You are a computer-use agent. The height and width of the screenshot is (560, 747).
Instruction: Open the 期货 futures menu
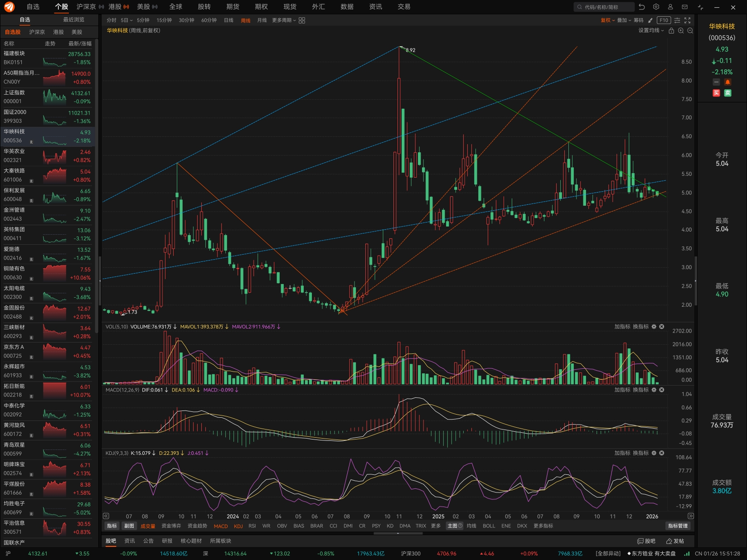pyautogui.click(x=233, y=7)
